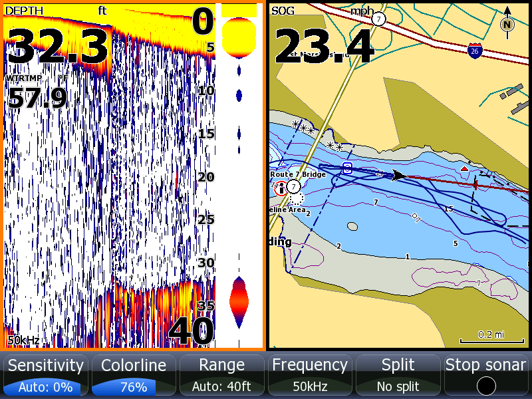Select the blue waypoint marker on track
Viewport: 532px width, 399px height.
(x=346, y=168)
